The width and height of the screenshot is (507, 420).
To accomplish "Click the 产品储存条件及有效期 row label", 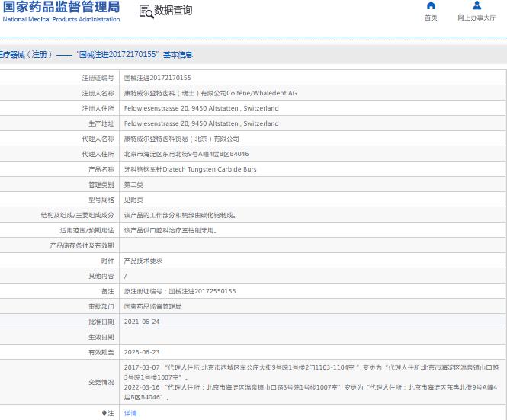I will tap(82, 245).
